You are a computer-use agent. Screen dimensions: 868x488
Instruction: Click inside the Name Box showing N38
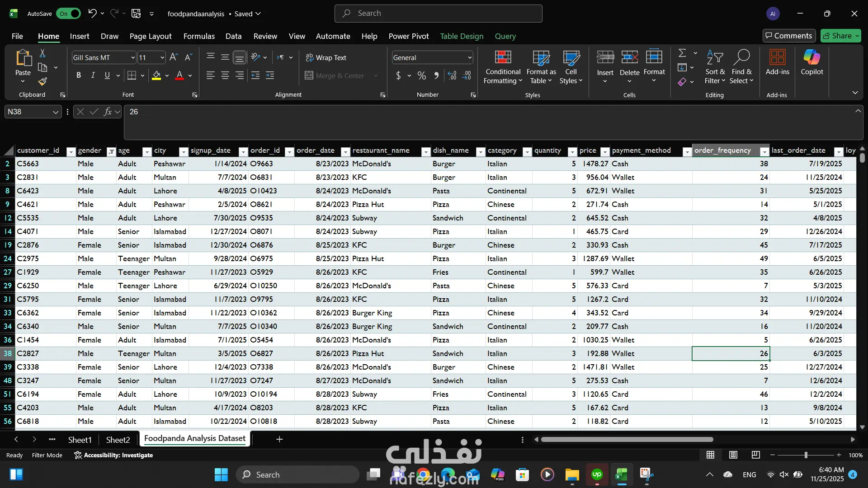pos(27,112)
